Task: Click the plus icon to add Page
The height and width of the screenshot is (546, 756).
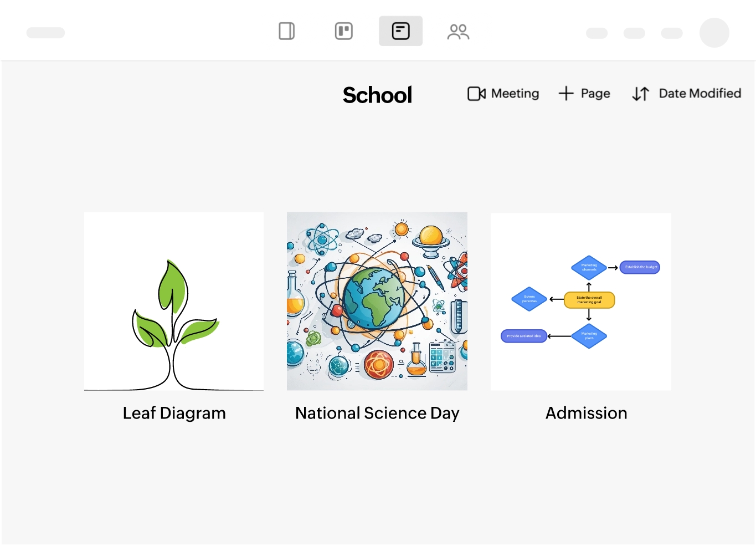Action: tap(566, 94)
